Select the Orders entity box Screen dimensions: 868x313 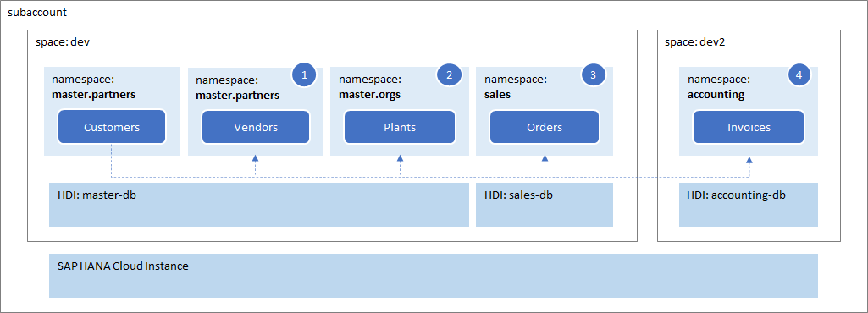click(545, 127)
